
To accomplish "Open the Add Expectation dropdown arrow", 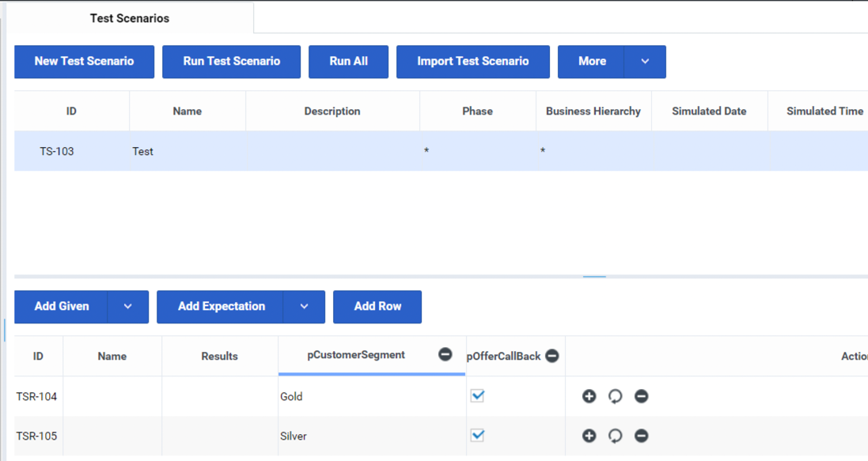I will (304, 307).
